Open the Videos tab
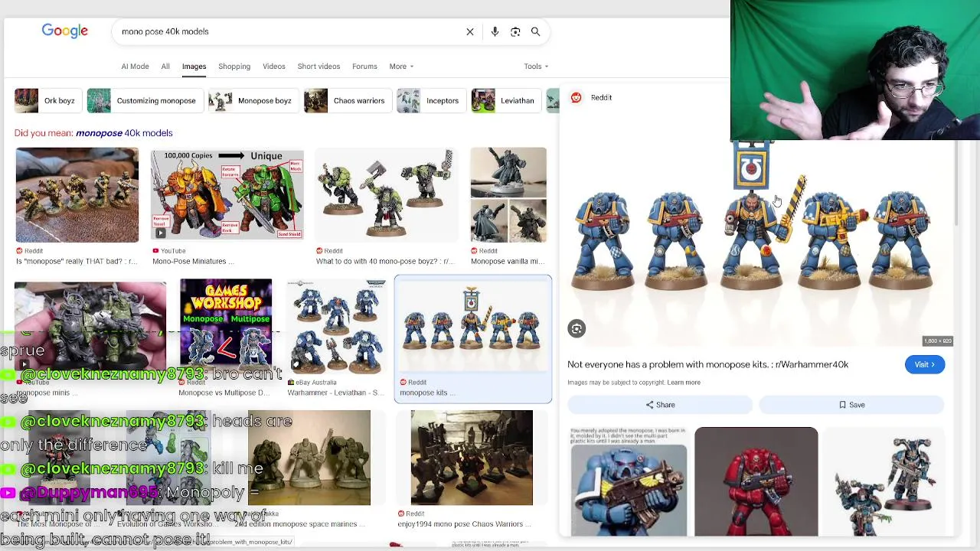Screen dimensions: 980x551 [274, 67]
